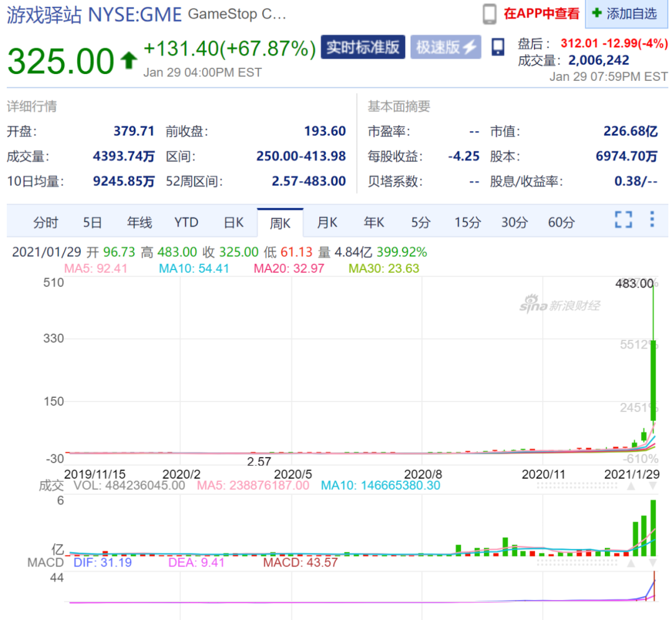This screenshot has height=620, width=672.
Task: Switch to 实时标准版 mode
Action: pos(363,47)
